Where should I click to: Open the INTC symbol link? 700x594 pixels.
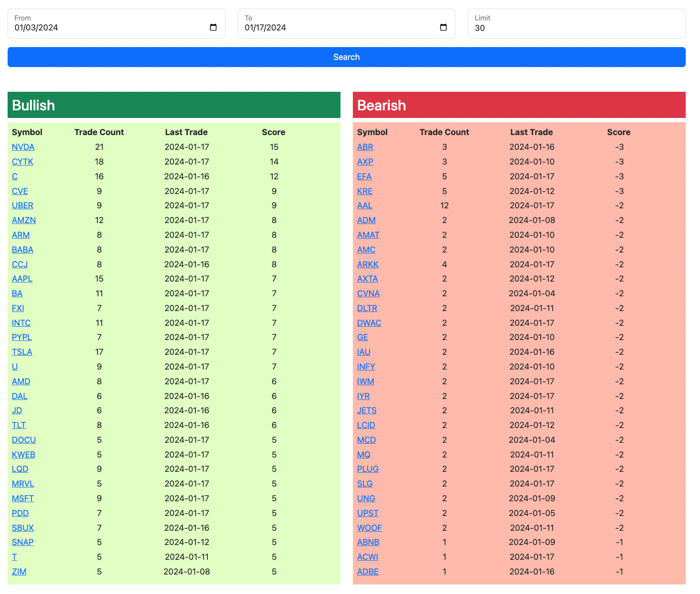(x=21, y=323)
